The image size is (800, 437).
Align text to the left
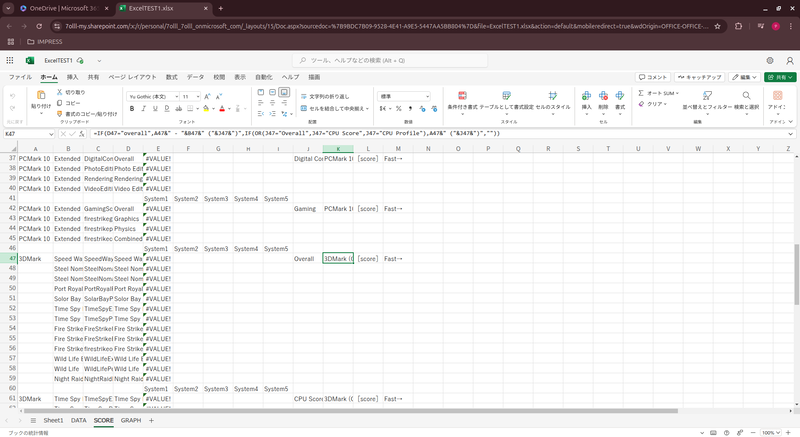(x=261, y=103)
